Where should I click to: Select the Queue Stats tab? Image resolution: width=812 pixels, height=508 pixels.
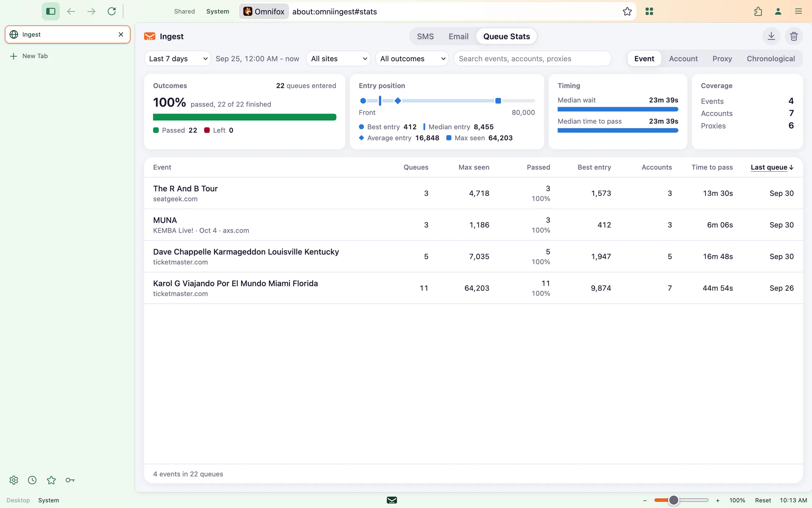[x=506, y=36]
